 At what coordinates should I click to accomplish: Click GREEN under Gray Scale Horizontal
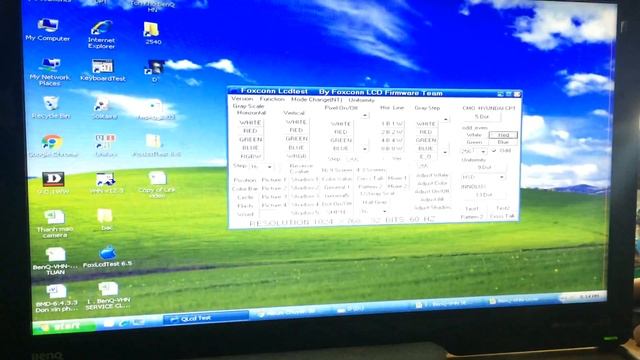[x=250, y=140]
